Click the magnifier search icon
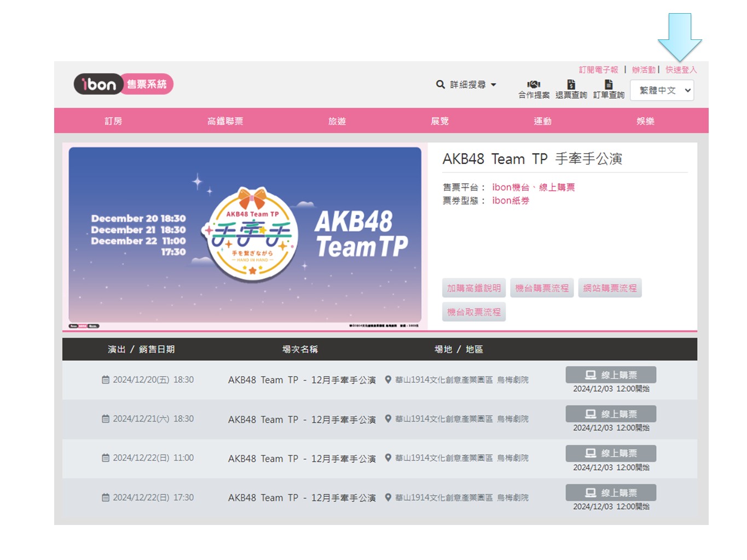This screenshot has width=747, height=560. (440, 85)
